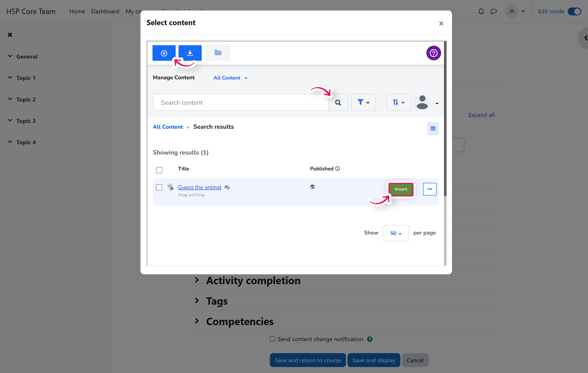Open the Guess the animal link
Image resolution: width=588 pixels, height=373 pixels.
pyautogui.click(x=199, y=187)
